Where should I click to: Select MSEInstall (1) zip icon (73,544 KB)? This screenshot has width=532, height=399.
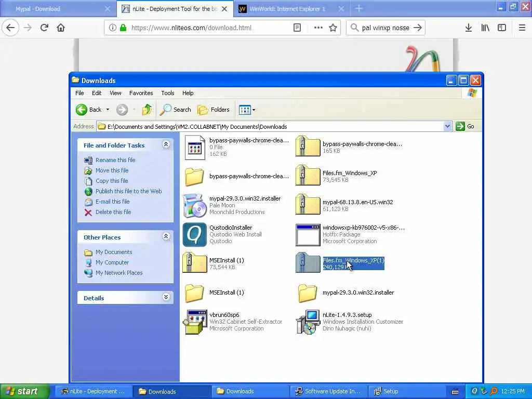coord(195,262)
